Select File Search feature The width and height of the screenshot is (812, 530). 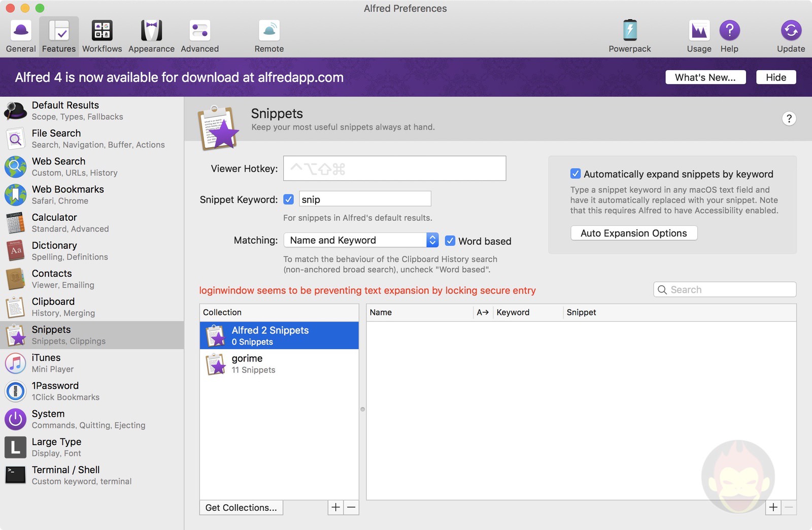click(92, 139)
